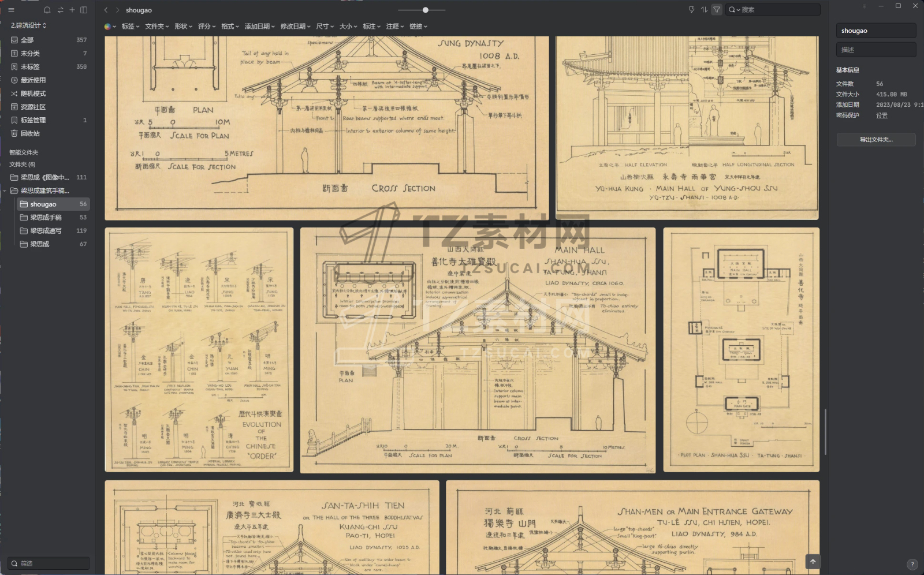The height and width of the screenshot is (575, 924).
Task: Click the 设置 password protection link
Action: [x=882, y=115]
